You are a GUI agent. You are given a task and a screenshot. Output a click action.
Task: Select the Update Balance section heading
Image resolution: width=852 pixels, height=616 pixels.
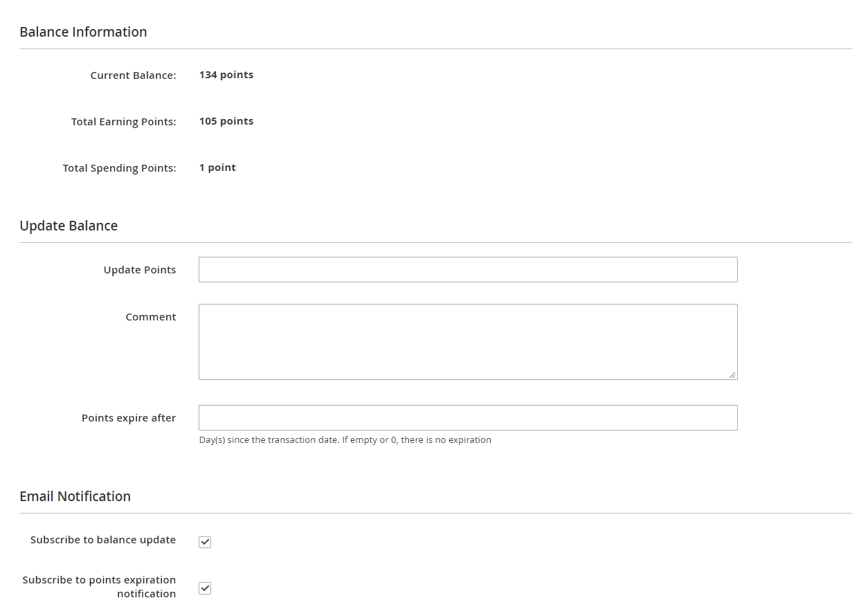pos(69,226)
